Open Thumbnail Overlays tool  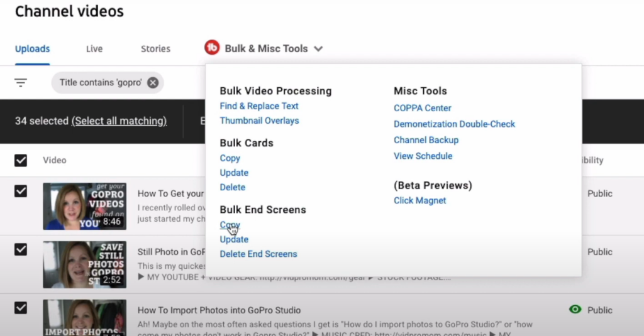pyautogui.click(x=259, y=121)
